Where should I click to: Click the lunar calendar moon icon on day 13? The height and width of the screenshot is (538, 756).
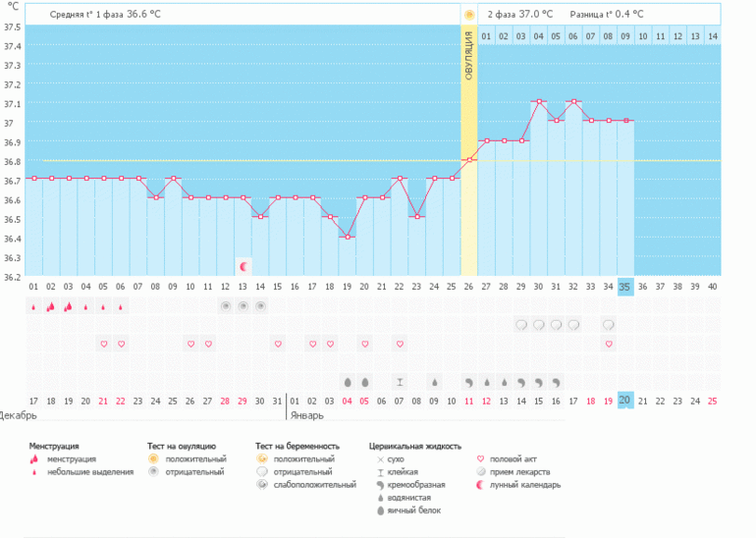coord(243,267)
